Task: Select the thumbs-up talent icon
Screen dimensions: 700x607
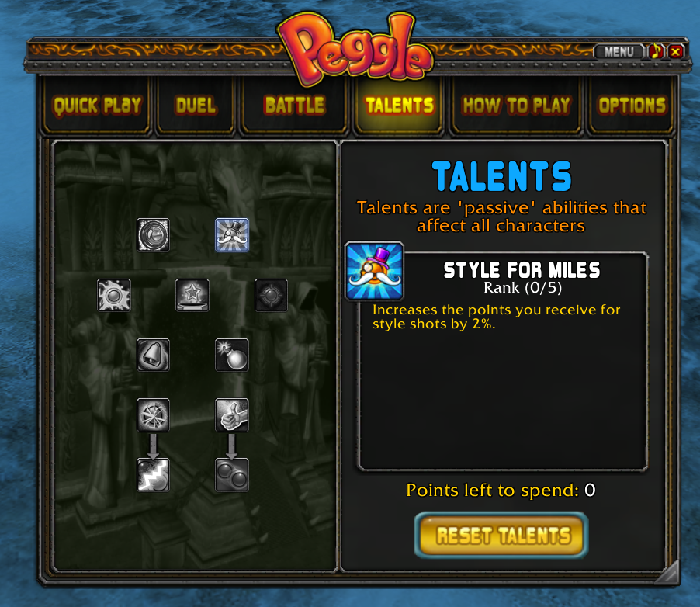Action: 232,415
